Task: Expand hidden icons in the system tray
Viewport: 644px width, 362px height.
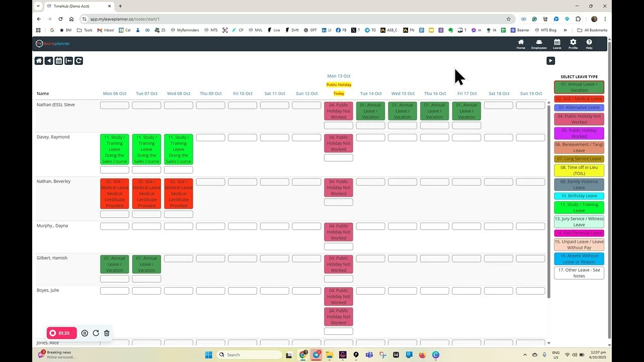Action: point(525,355)
